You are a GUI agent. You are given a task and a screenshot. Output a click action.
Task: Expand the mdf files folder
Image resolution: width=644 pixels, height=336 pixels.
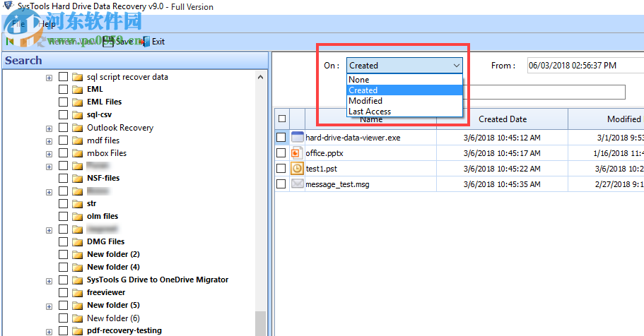(49, 142)
